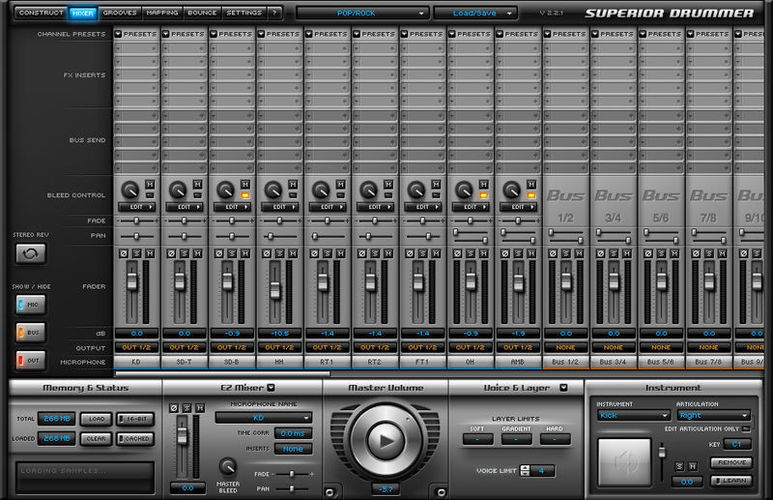
Task: Toggle CACHED mode in Memory & Status
Action: [x=136, y=438]
